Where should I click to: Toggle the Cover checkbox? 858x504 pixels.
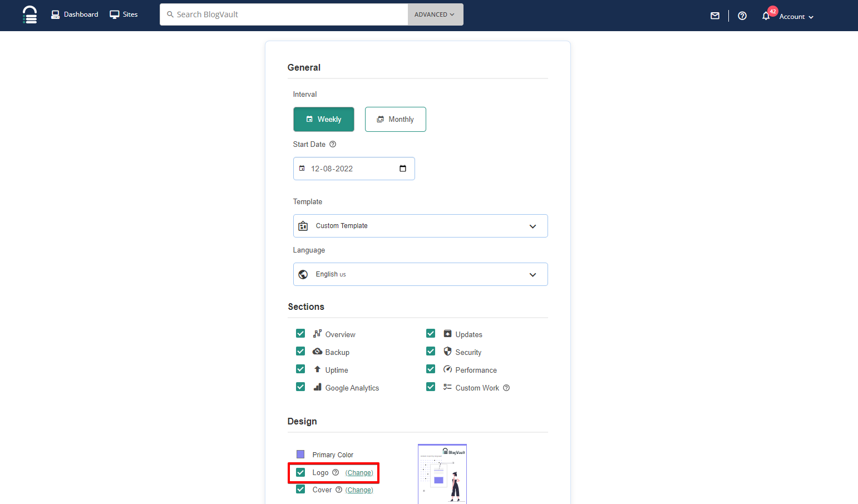300,490
